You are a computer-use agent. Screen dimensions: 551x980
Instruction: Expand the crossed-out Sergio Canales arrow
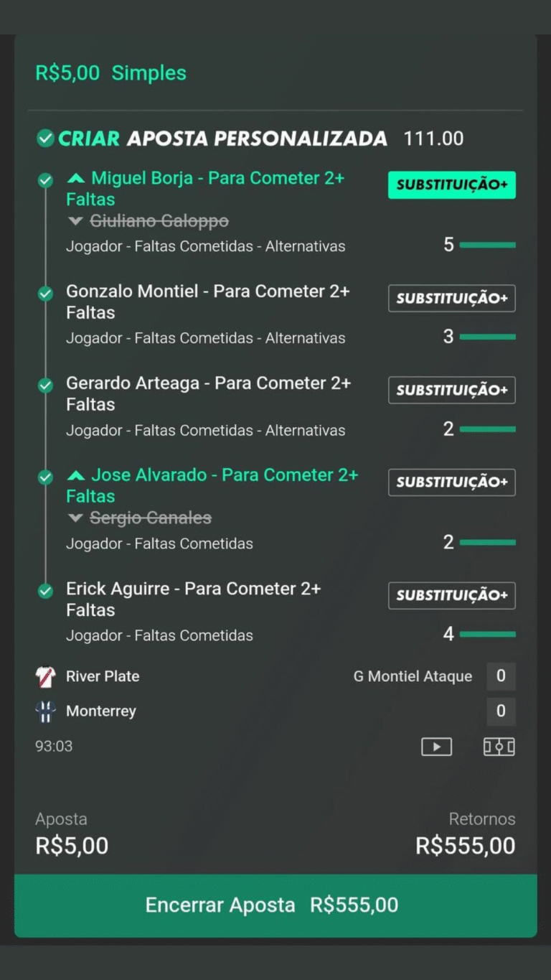tap(75, 518)
